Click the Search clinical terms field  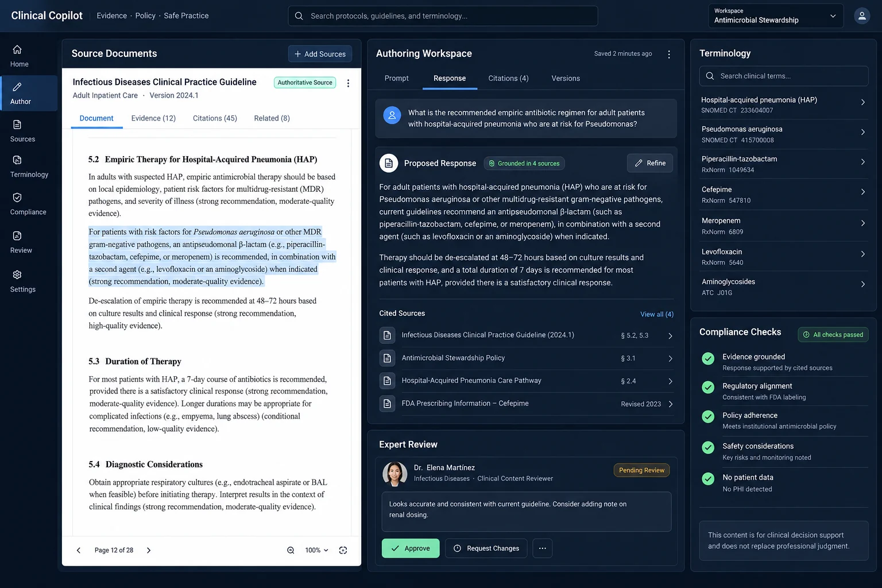(784, 76)
